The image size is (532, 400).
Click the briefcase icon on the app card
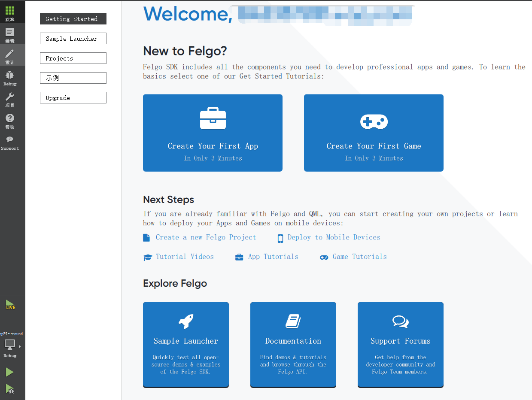pos(213,118)
